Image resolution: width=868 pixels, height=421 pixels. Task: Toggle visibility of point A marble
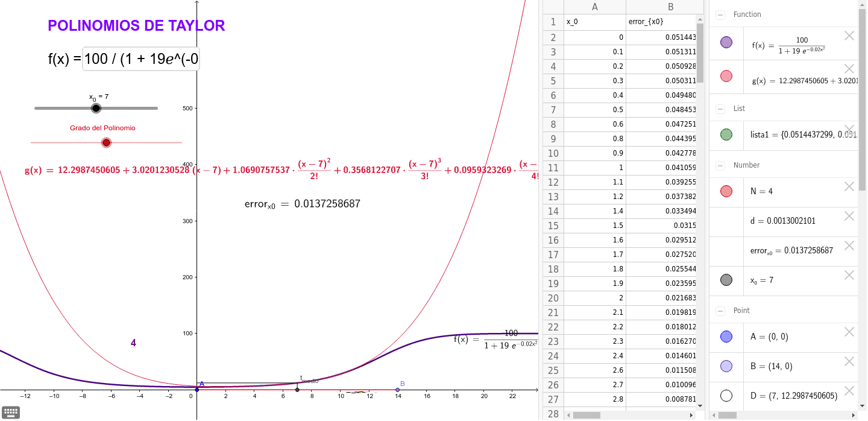(726, 337)
